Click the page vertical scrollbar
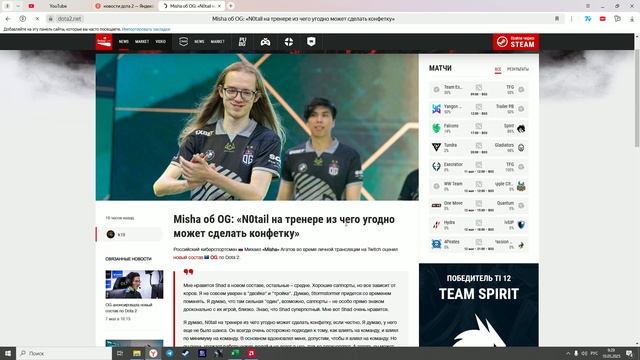The image size is (640, 360). (637, 91)
